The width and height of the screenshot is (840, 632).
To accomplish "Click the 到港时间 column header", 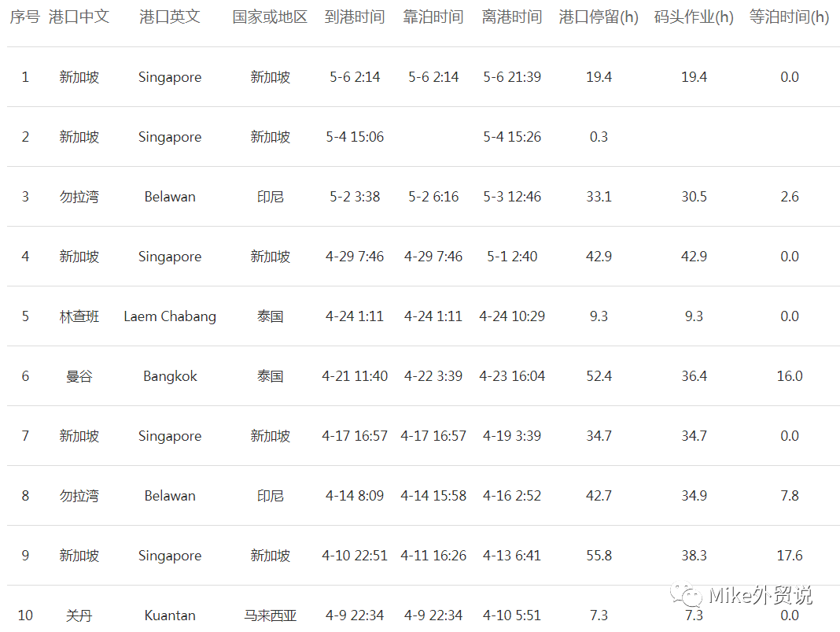I will (x=355, y=15).
